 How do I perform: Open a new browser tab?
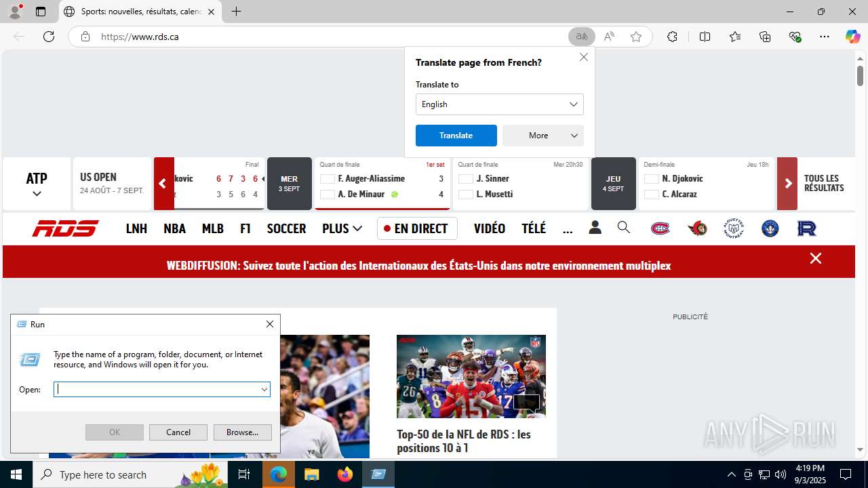tap(236, 12)
